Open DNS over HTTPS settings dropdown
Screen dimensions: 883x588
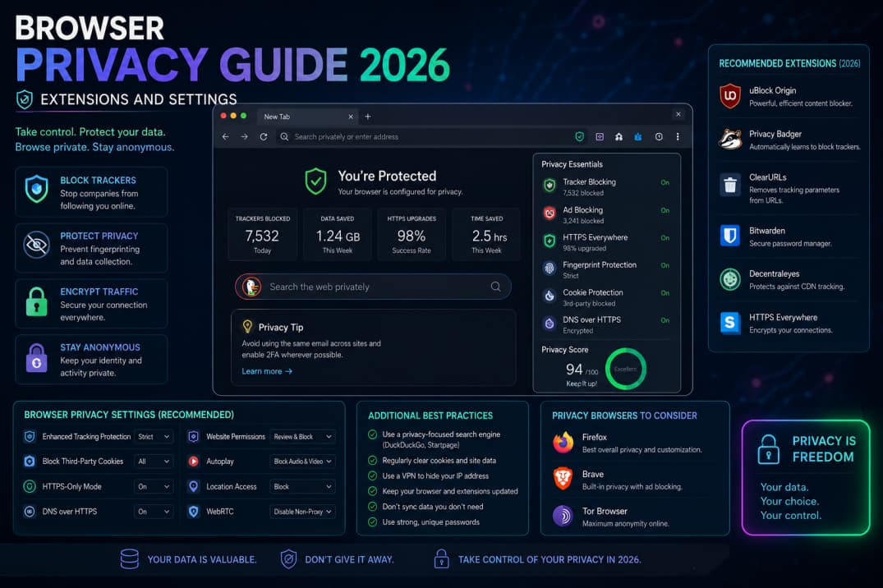pos(154,512)
